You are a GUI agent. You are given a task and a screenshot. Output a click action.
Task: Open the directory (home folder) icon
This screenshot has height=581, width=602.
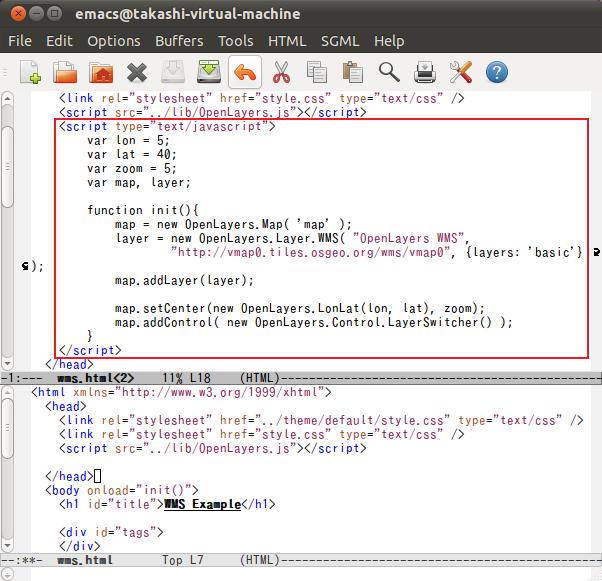(101, 73)
